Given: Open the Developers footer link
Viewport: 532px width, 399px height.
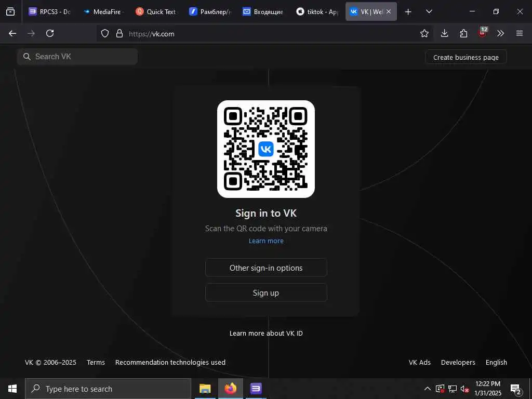Looking at the screenshot, I should click(x=458, y=362).
